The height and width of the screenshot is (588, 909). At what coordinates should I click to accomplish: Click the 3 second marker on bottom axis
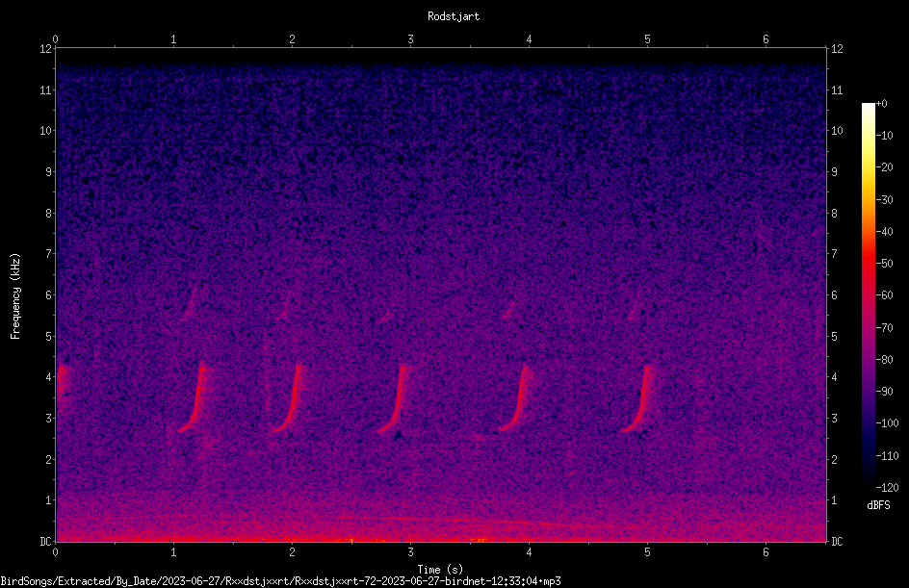click(410, 552)
